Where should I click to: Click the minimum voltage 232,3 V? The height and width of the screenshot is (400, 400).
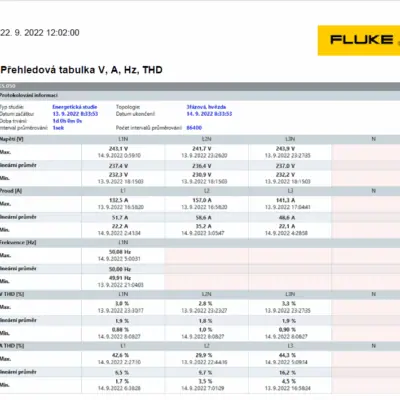point(119,175)
